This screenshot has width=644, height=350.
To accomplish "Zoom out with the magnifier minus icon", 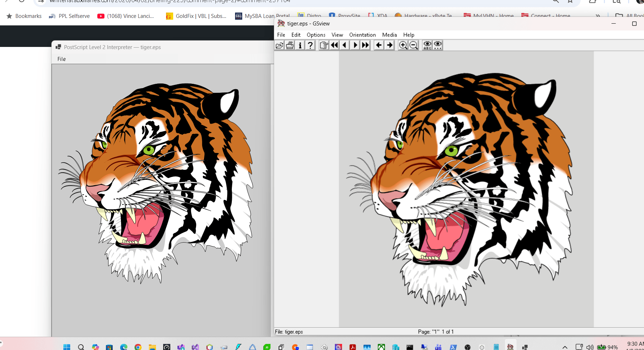I will 414,45.
